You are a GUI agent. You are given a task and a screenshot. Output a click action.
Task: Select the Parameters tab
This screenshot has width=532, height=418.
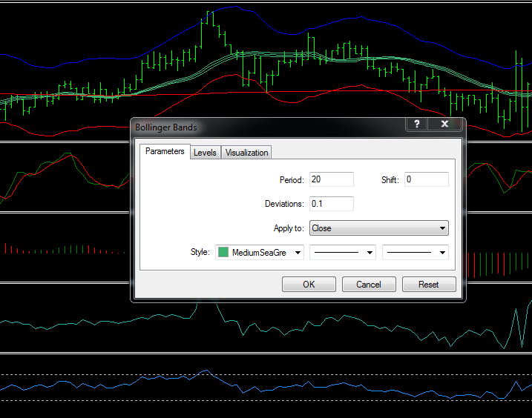[x=165, y=152]
